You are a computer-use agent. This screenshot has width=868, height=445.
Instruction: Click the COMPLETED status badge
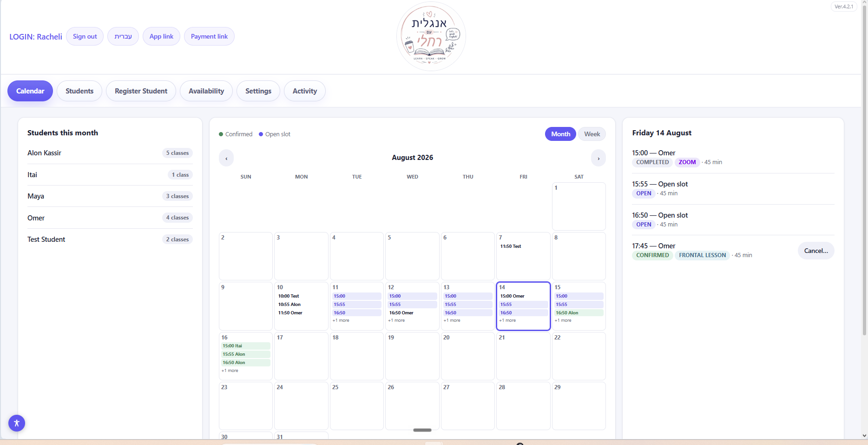pyautogui.click(x=652, y=162)
